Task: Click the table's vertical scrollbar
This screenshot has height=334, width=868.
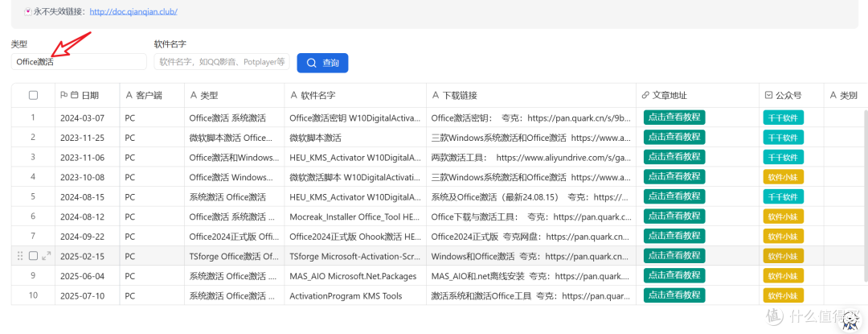Action: tap(865, 205)
